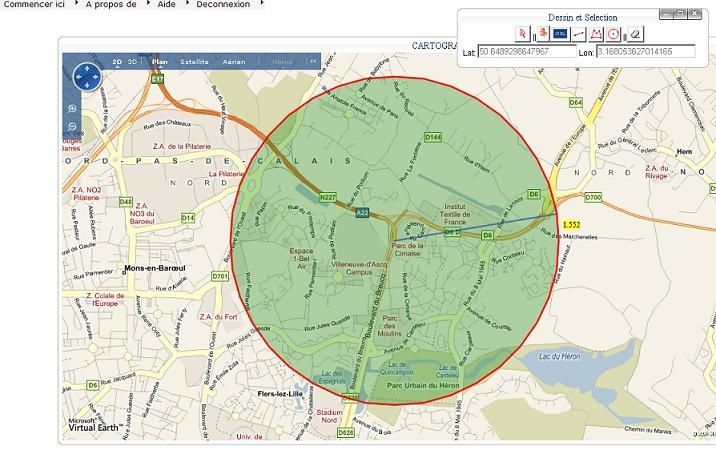
Task: Click the Parc Urbain du Héron label
Action: (x=423, y=386)
